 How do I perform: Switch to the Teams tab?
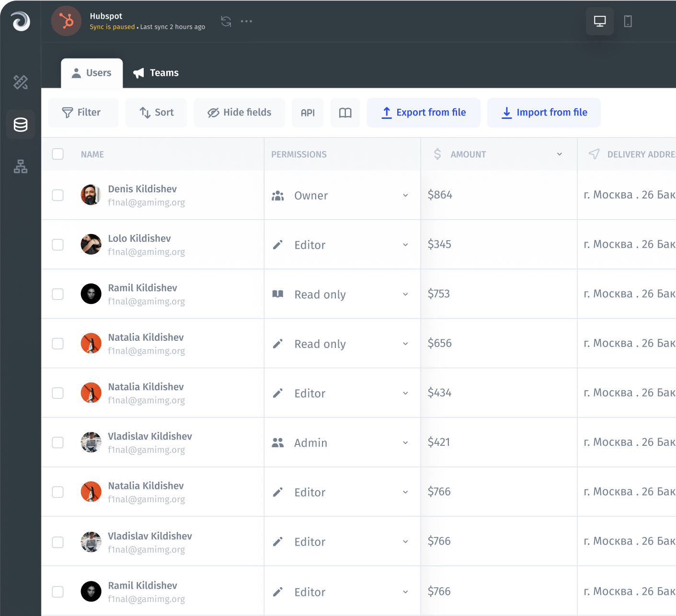[156, 73]
